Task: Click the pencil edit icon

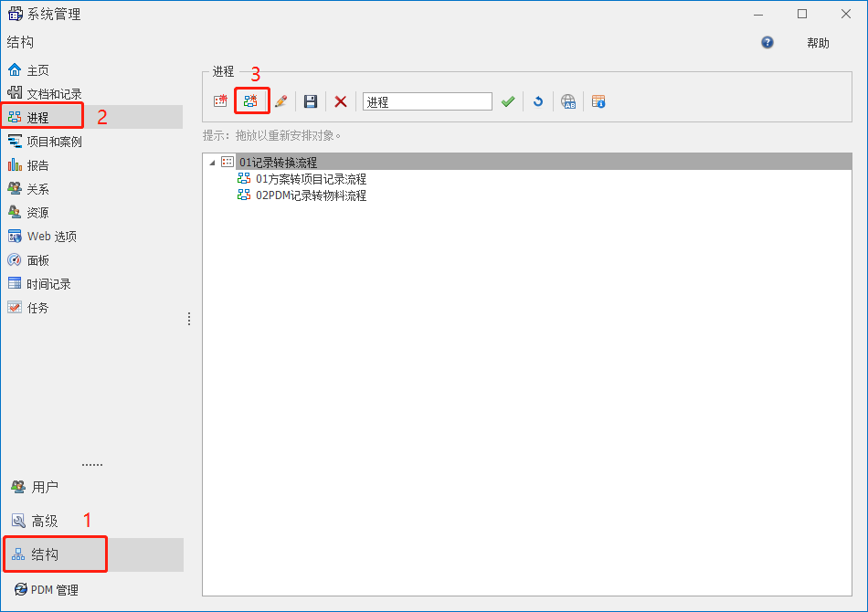Action: click(x=281, y=101)
